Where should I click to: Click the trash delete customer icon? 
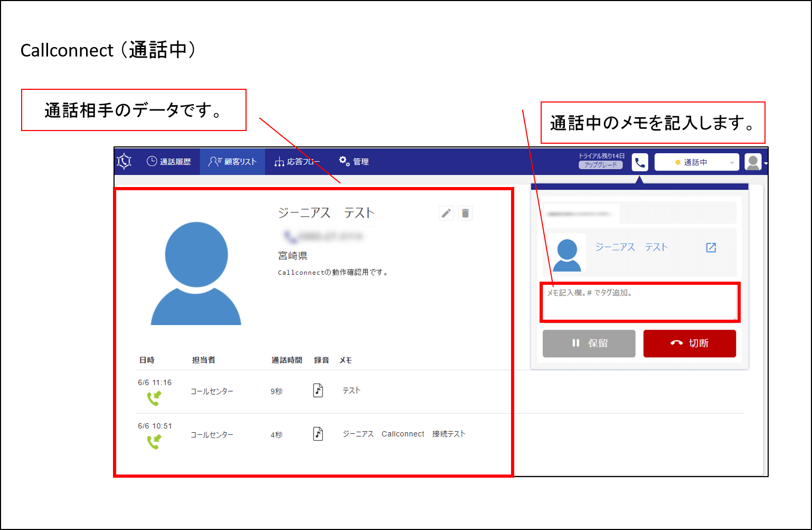pos(465,213)
